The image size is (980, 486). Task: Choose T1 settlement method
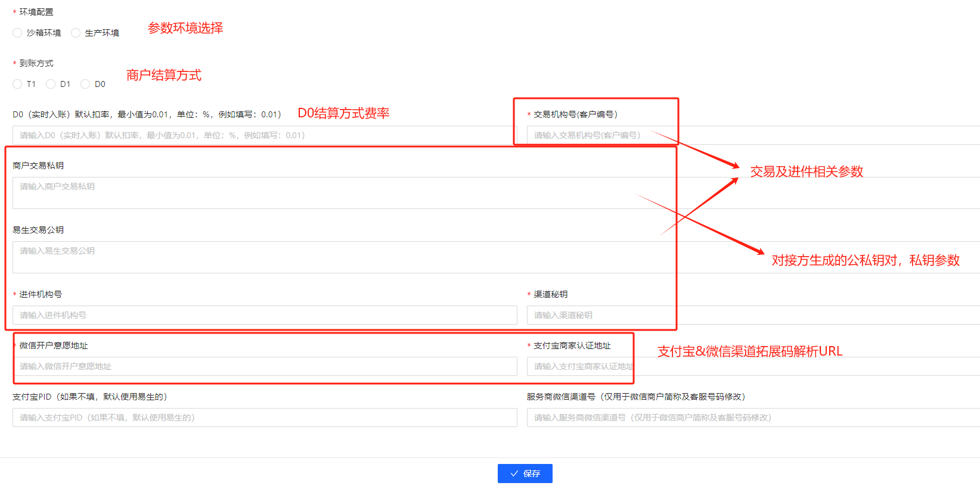(x=17, y=84)
